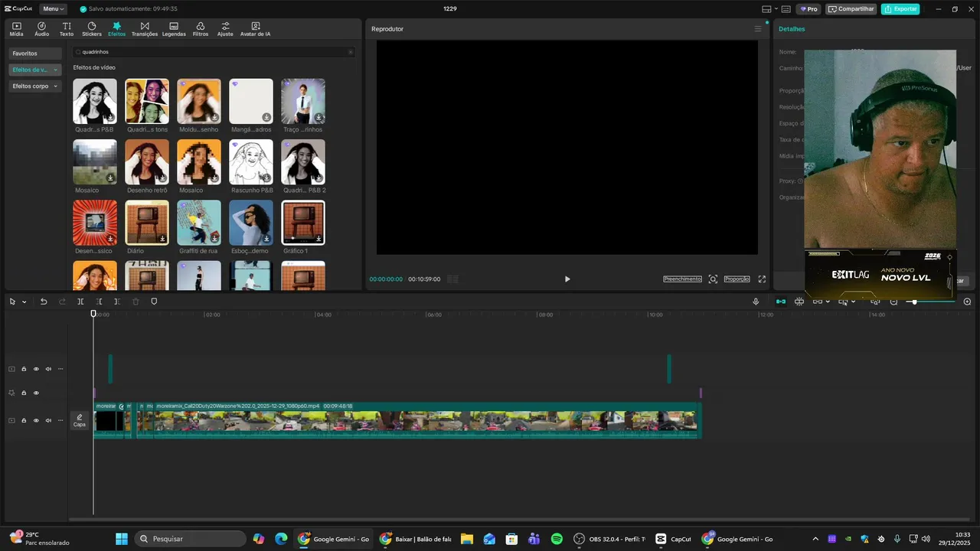Hide the effects track

pos(36,393)
